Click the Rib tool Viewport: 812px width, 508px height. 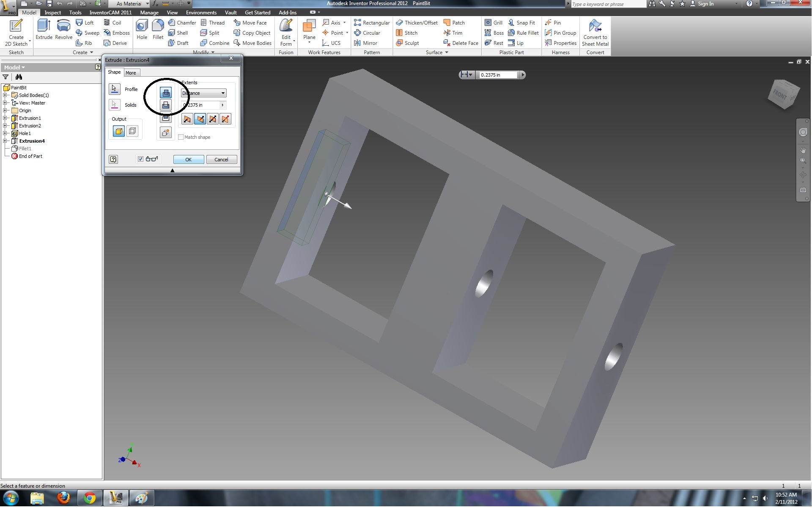pyautogui.click(x=84, y=43)
